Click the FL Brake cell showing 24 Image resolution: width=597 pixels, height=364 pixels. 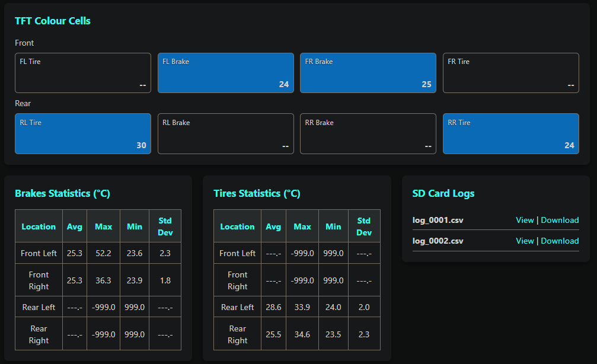click(225, 72)
